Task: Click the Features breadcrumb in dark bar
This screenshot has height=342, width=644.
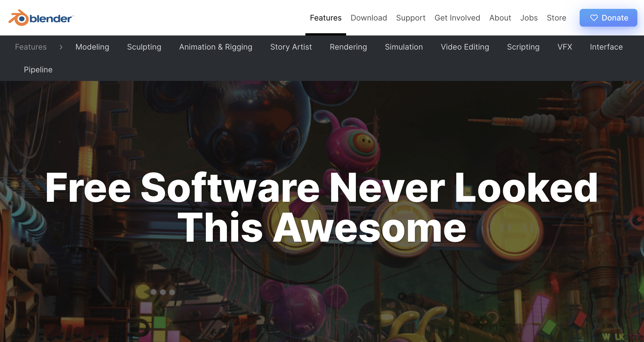Action: (31, 47)
